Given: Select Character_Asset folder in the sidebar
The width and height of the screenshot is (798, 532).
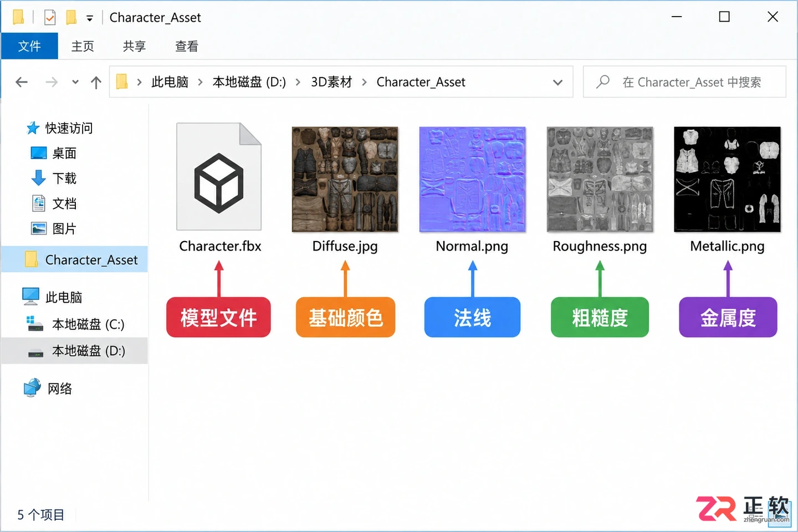Looking at the screenshot, I should pyautogui.click(x=74, y=259).
